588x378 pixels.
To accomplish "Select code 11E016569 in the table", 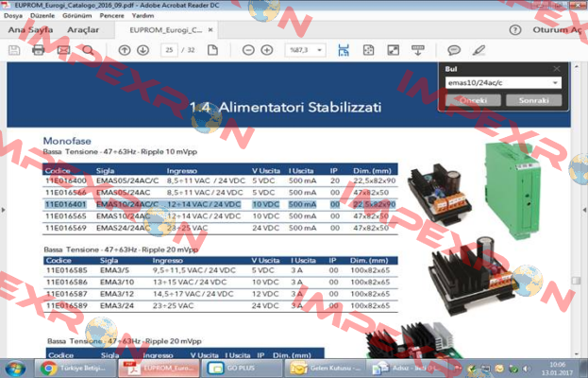I will click(x=66, y=228).
